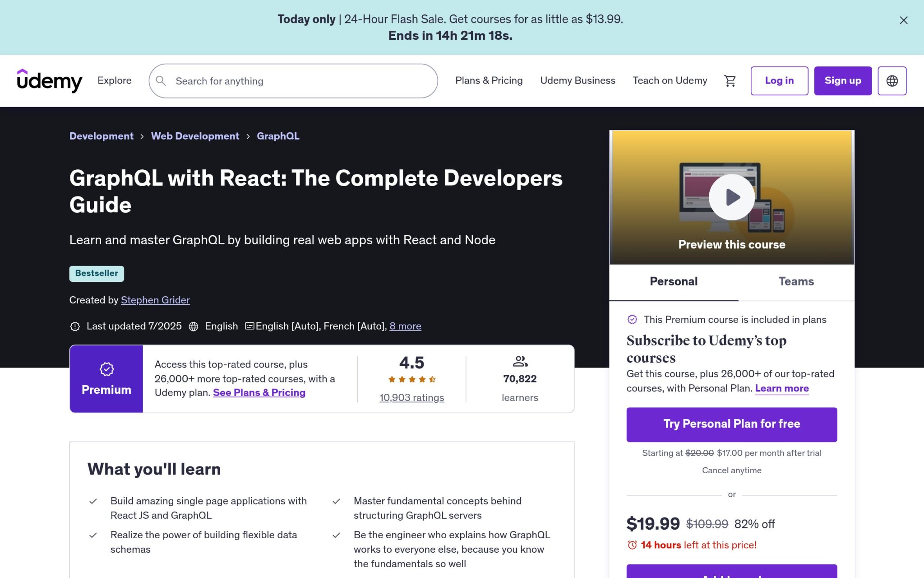Click the Premium badge icon
The width and height of the screenshot is (924, 578).
coord(106,369)
